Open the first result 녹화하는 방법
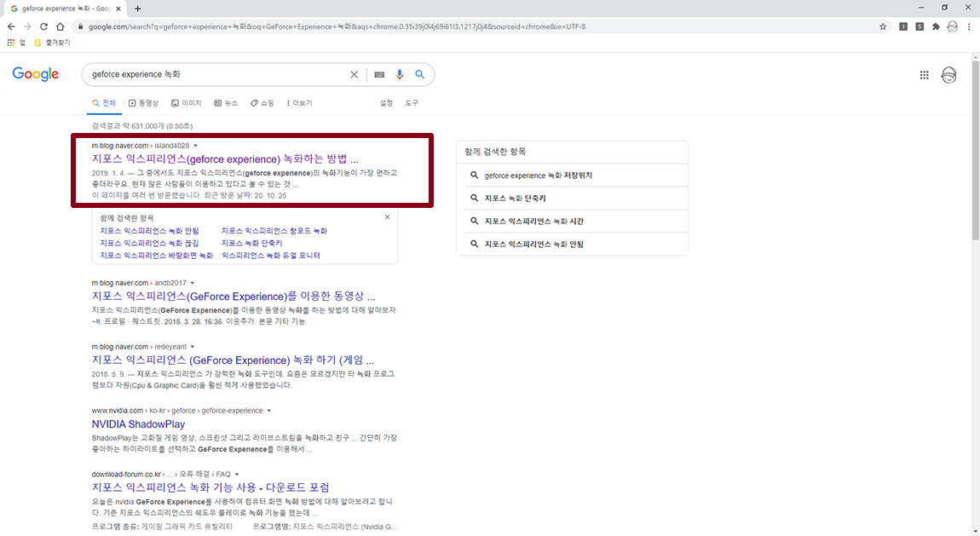This screenshot has height=536, width=980. (225, 158)
